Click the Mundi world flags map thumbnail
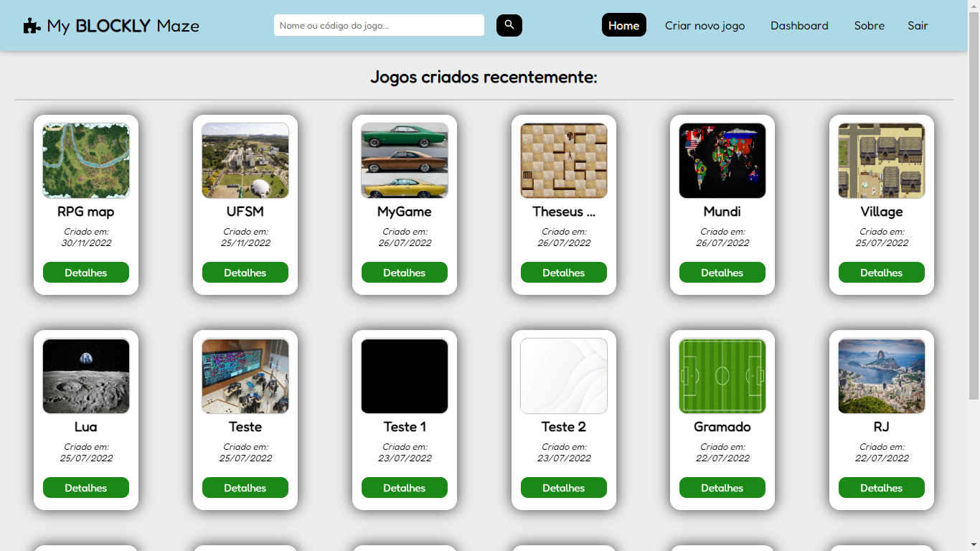This screenshot has width=980, height=551. coord(722,161)
